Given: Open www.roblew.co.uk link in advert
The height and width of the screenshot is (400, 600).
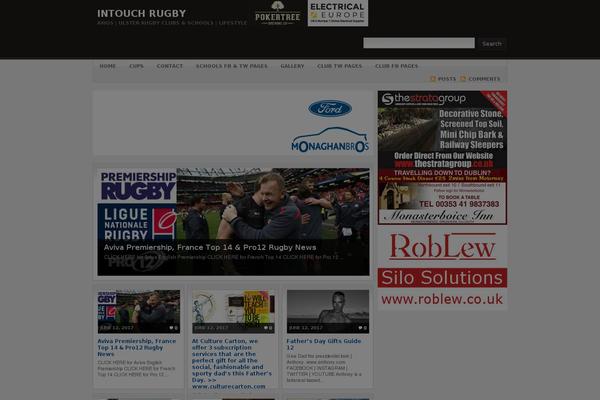Looking at the screenshot, I should 442,299.
